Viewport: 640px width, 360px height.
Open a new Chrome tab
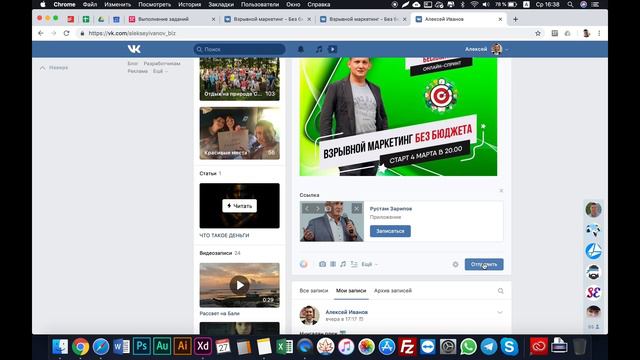516,19
